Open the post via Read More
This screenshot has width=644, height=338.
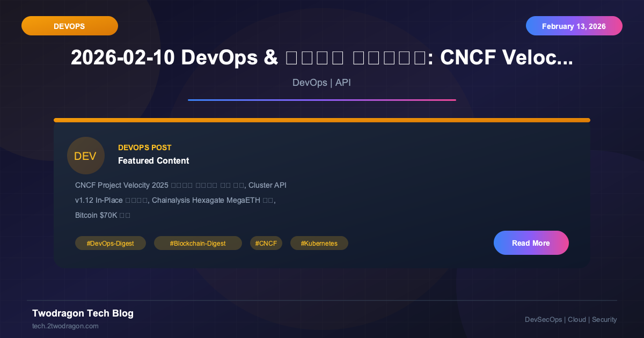pyautogui.click(x=531, y=243)
